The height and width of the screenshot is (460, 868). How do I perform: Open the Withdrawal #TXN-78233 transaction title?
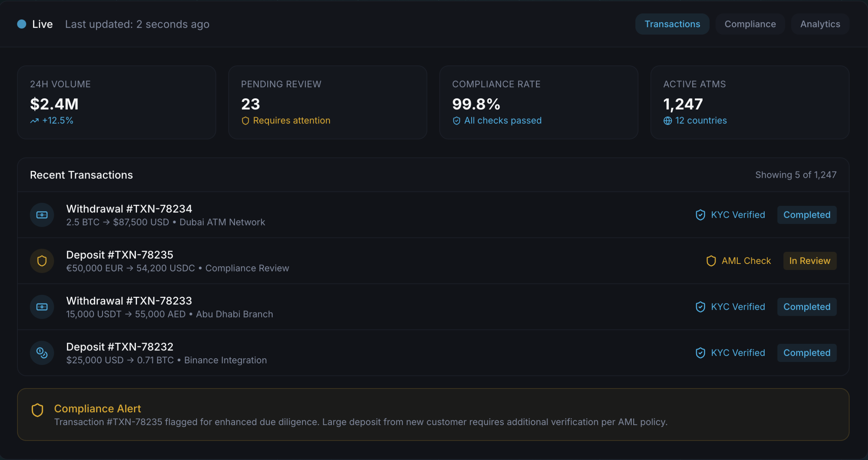coord(129,301)
